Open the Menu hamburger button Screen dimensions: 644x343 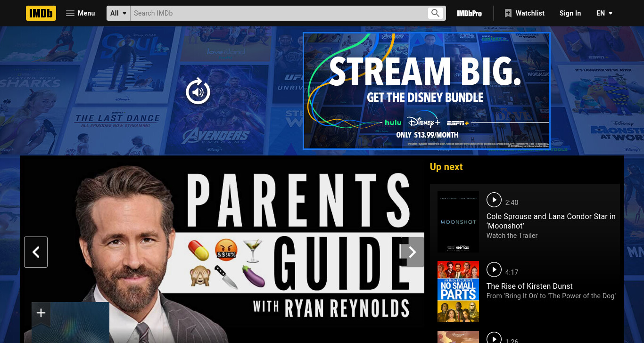coord(81,13)
